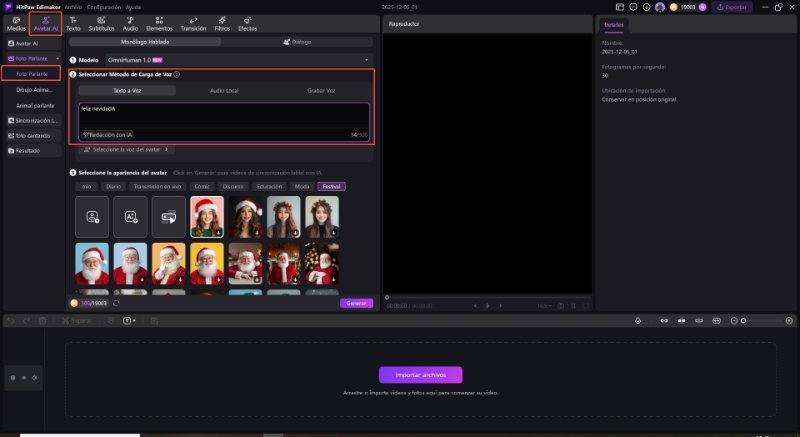The image size is (800, 437).
Task: Open Sincronización sidebar section
Action: [33, 121]
